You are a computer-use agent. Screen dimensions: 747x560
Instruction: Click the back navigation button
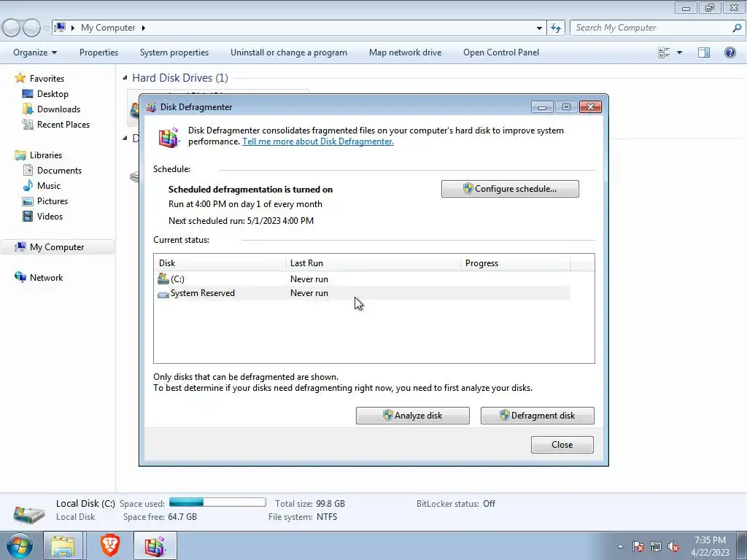tap(12, 28)
